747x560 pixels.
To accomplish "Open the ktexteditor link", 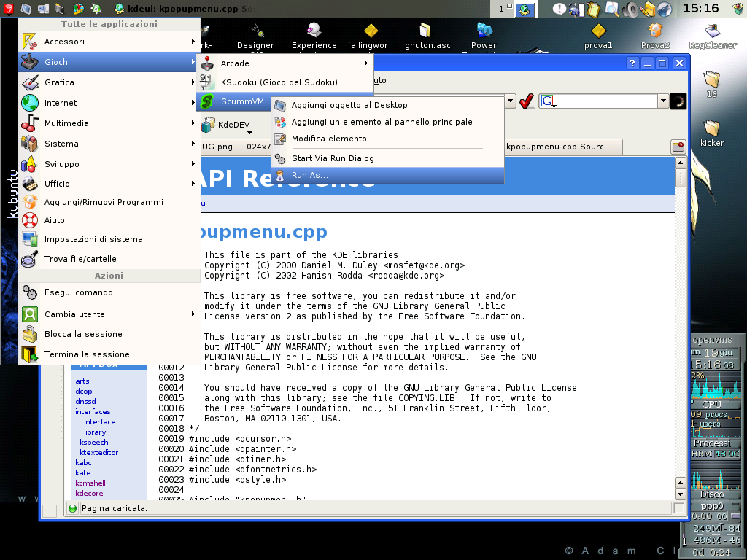I will pos(98,452).
